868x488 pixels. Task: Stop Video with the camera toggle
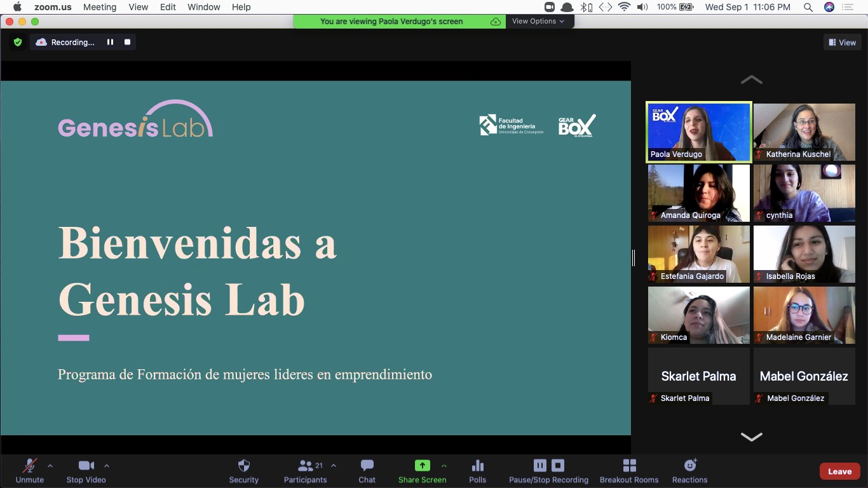86,471
